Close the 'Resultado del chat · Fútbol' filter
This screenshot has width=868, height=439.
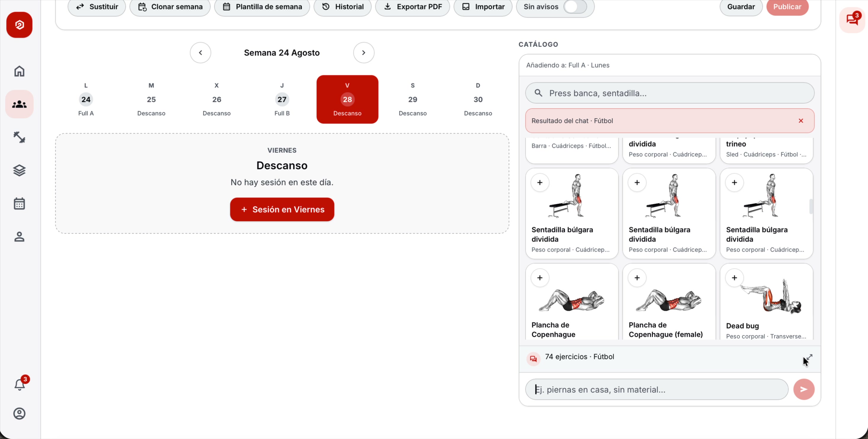tap(801, 121)
